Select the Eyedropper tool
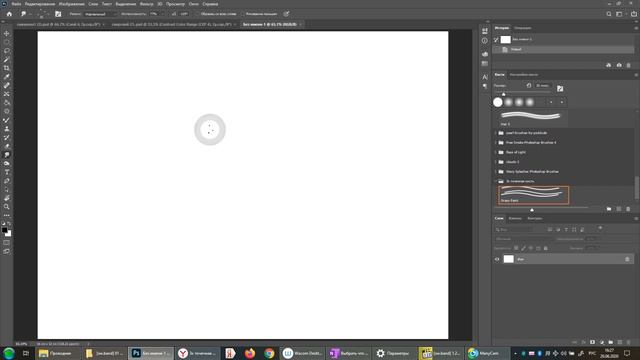This screenshot has width=640, height=360. pos(7,77)
